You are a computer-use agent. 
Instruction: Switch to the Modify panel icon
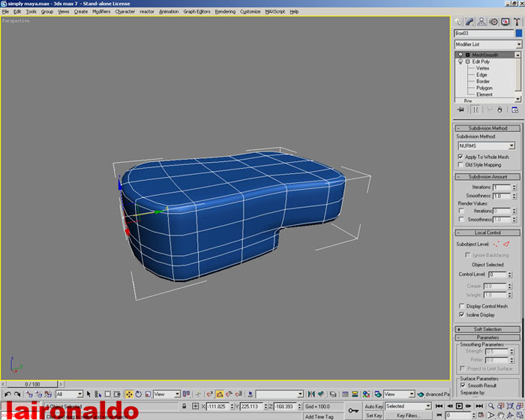pyautogui.click(x=469, y=22)
